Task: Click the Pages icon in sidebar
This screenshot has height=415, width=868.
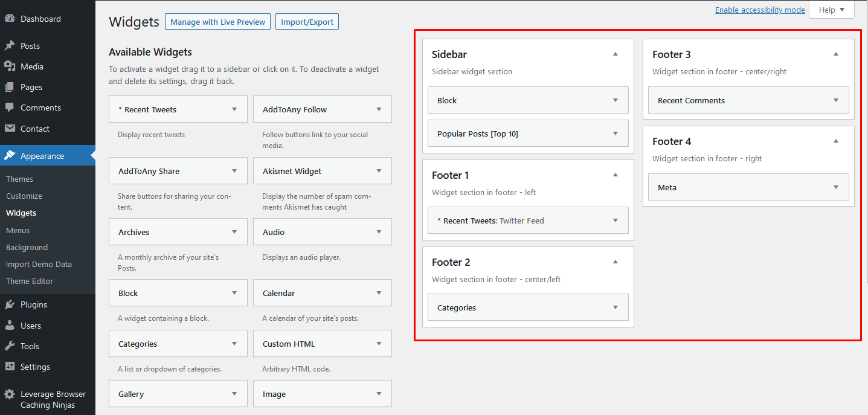Action: (x=10, y=87)
